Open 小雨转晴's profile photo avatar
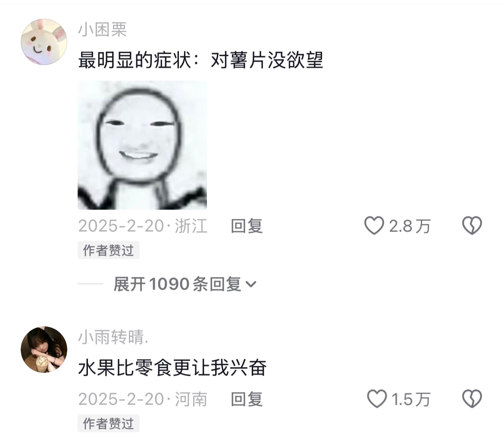The height and width of the screenshot is (437, 504). (44, 350)
